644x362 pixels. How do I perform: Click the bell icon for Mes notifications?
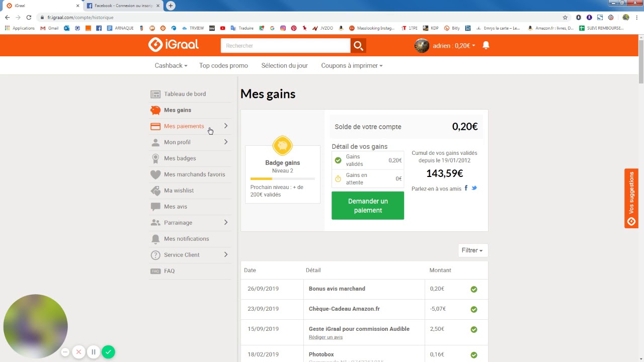coord(155,239)
